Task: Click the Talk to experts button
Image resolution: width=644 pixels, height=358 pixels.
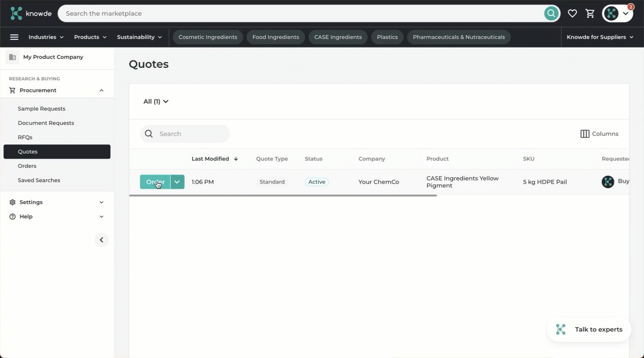Action: coord(589,329)
